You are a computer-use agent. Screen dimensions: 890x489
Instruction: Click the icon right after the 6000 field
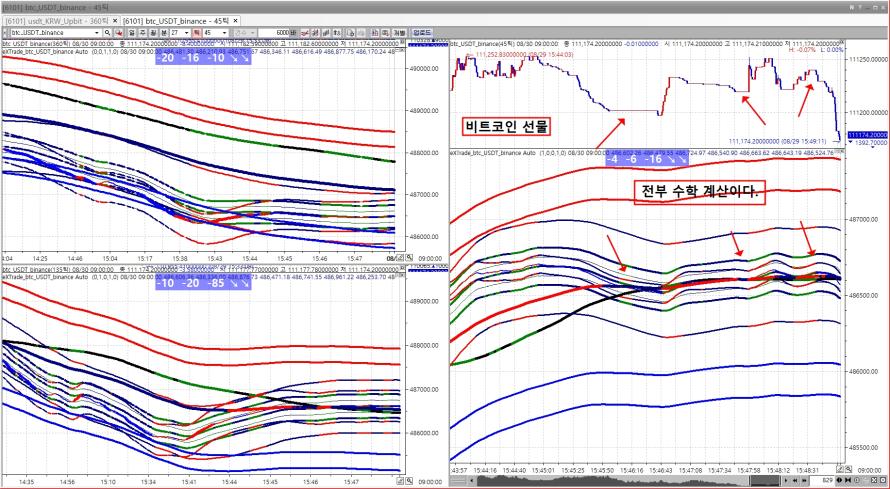293,32
